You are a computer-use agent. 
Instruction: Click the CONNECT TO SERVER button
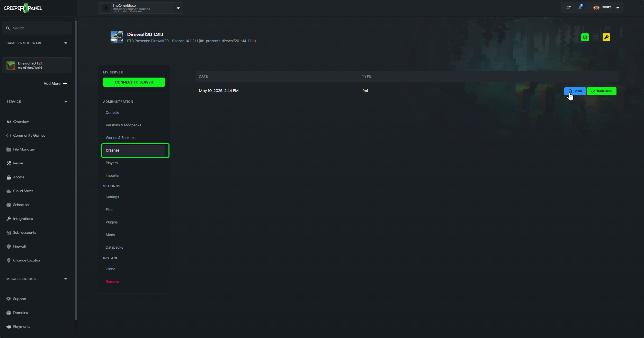pyautogui.click(x=134, y=82)
